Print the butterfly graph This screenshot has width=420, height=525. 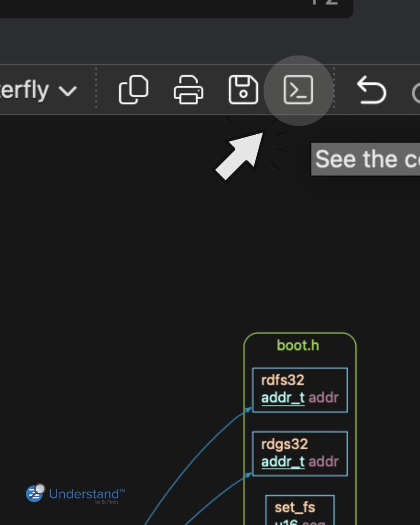[188, 90]
